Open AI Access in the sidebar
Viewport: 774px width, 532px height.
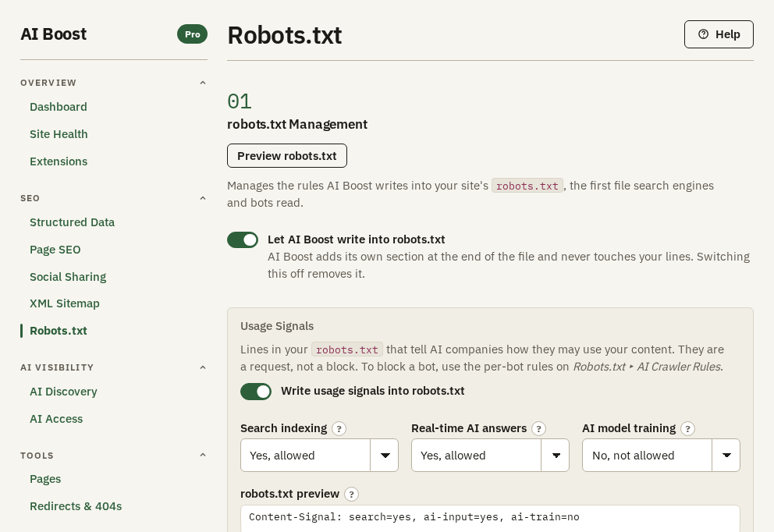click(x=55, y=419)
